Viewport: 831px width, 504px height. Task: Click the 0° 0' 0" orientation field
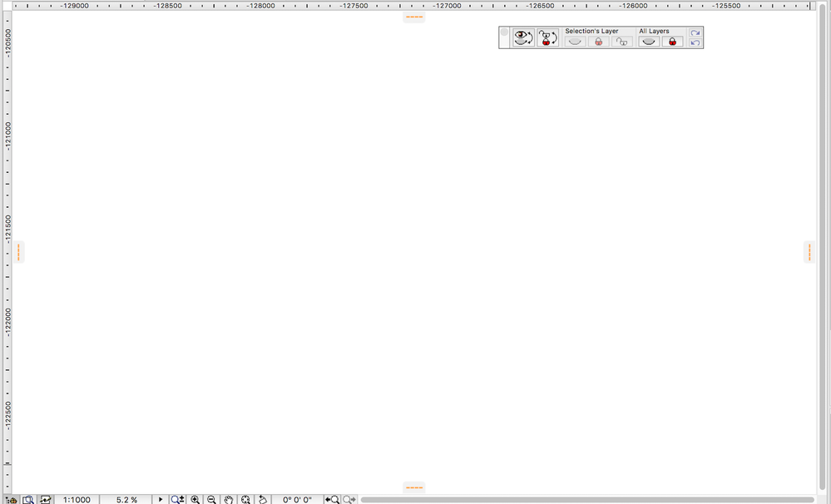[297, 499]
